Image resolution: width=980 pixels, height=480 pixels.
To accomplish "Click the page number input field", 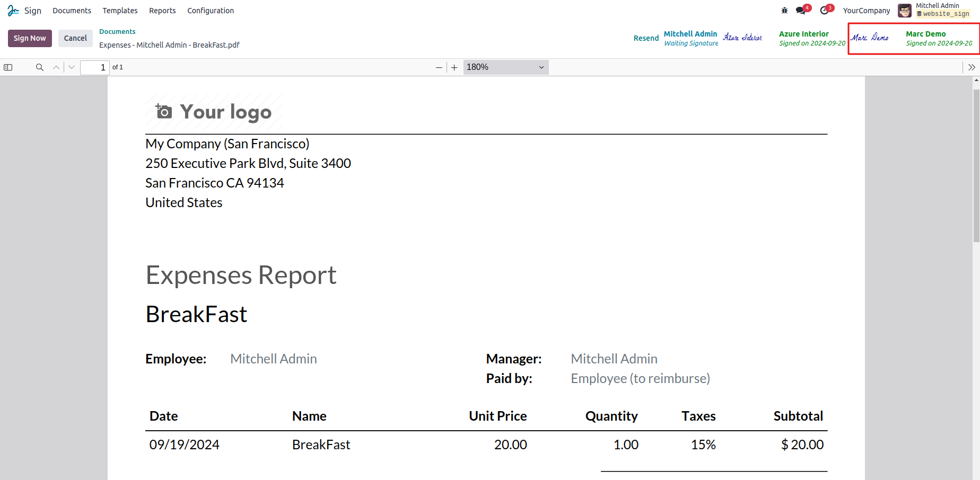I will pyautogui.click(x=94, y=67).
